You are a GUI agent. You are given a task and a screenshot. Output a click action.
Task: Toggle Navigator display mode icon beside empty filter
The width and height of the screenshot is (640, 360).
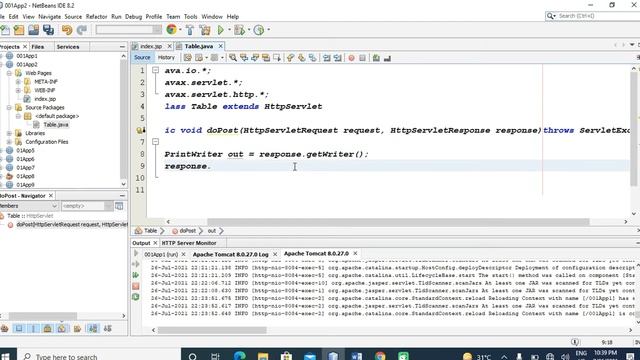[119, 206]
